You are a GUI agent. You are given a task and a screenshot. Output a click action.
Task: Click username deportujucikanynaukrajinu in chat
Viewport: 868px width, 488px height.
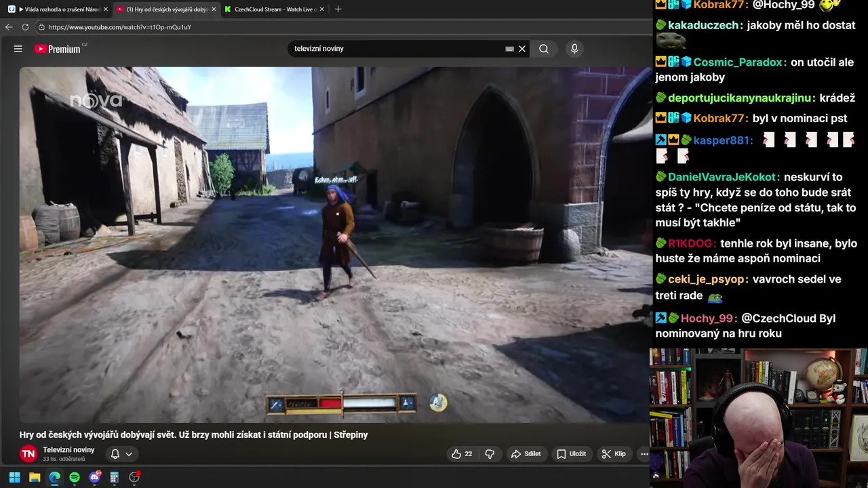[x=740, y=98]
